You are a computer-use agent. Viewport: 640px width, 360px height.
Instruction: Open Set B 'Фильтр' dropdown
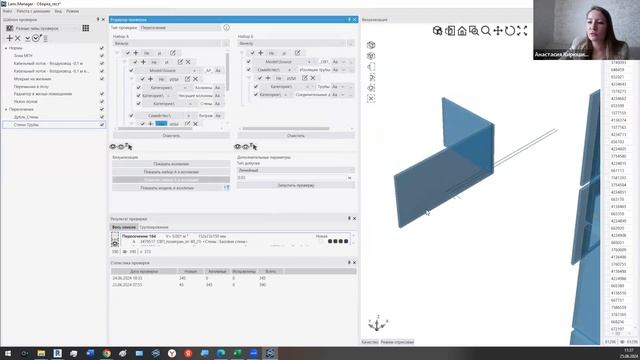(x=292, y=43)
